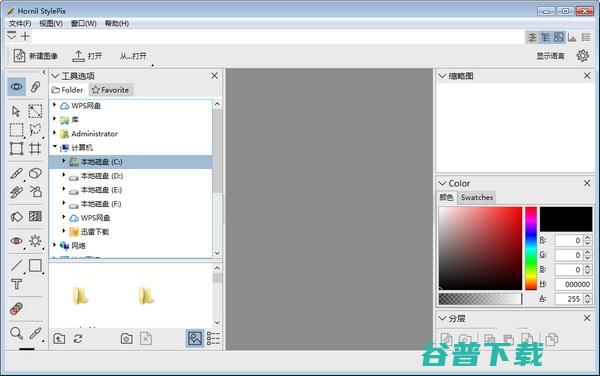The image size is (600, 376).
Task: Click the 新建图像 new image button
Action: pyautogui.click(x=35, y=56)
